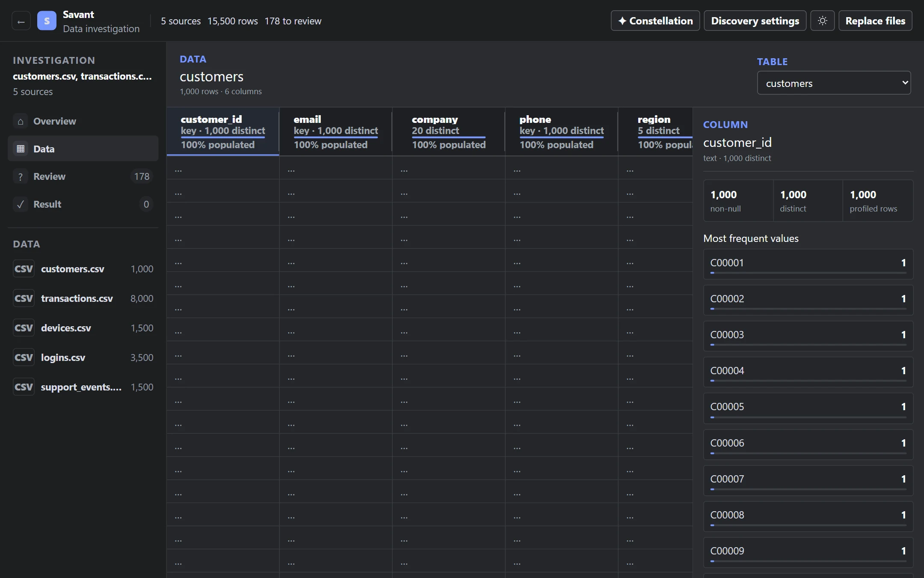This screenshot has height=578, width=924.
Task: Click the C00007 frequent value row
Action: click(808, 480)
